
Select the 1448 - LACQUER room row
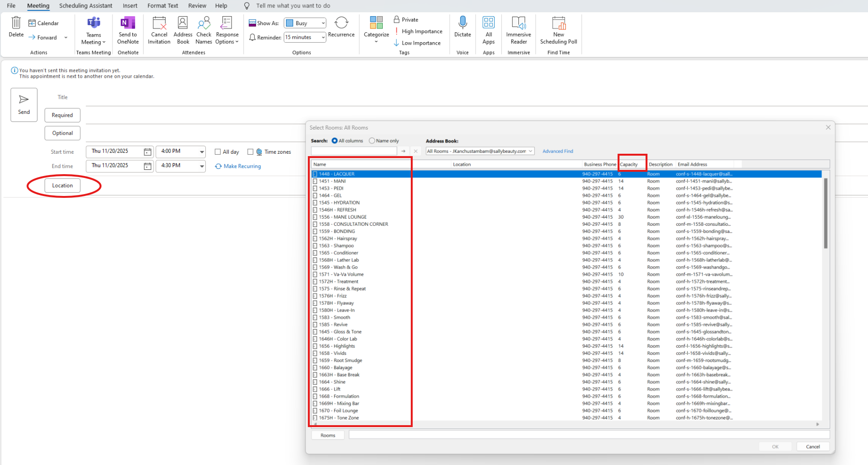(x=566, y=174)
